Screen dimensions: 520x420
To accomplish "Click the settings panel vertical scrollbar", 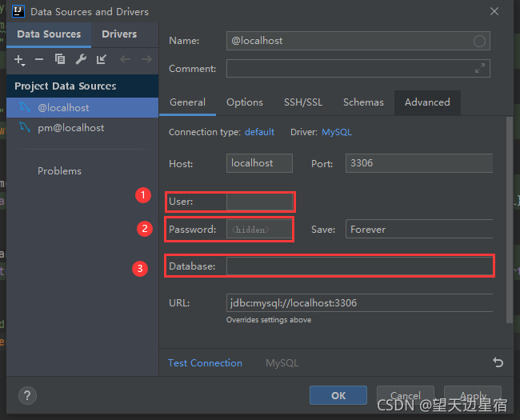I will [510, 220].
